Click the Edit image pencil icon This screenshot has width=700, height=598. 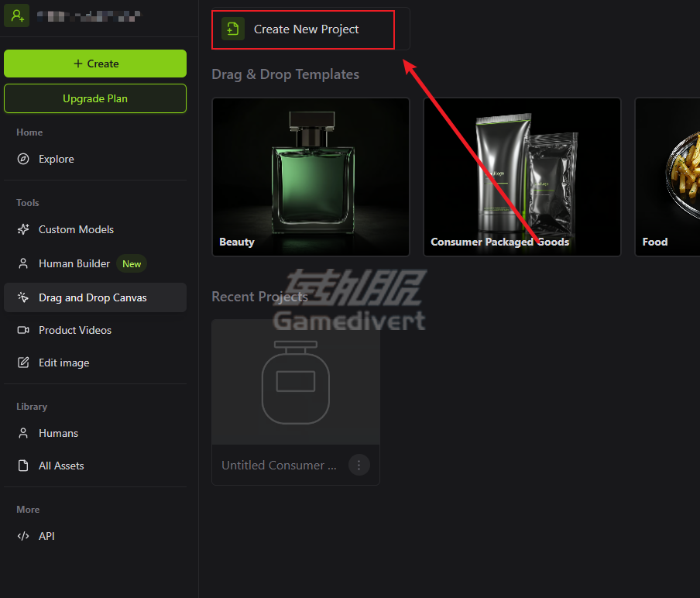pos(23,363)
